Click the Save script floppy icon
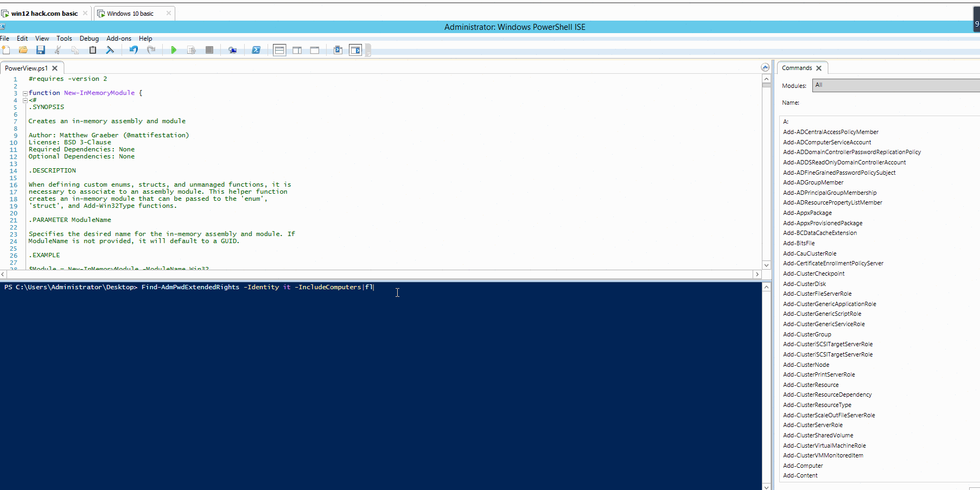980x490 pixels. pos(41,50)
